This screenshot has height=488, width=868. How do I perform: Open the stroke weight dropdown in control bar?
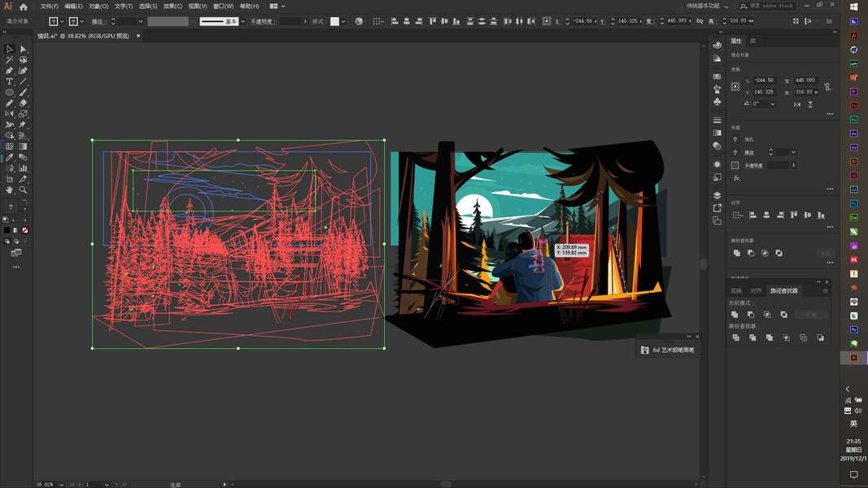pyautogui.click(x=140, y=22)
